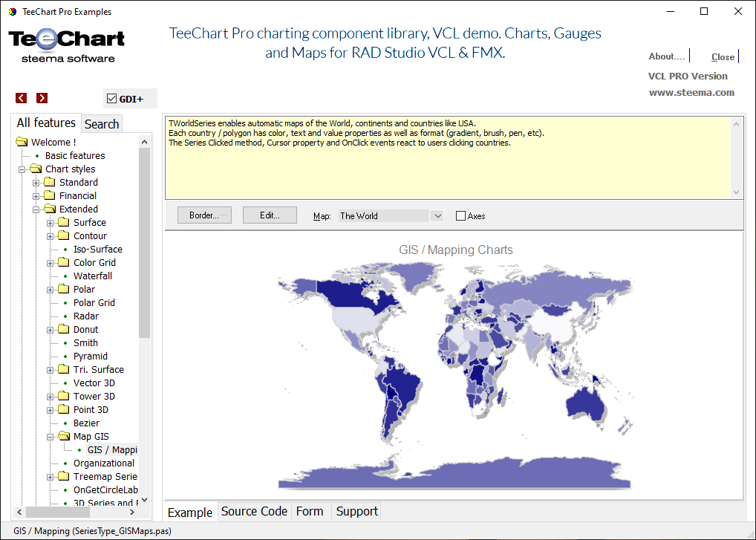Open the Support tab
756x540 pixels.
pos(356,511)
